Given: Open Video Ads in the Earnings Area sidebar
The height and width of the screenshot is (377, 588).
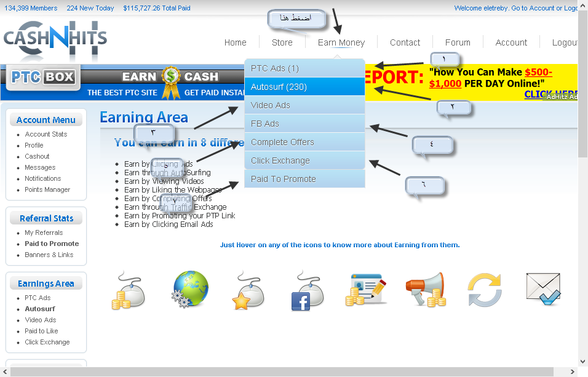Looking at the screenshot, I should coord(41,320).
